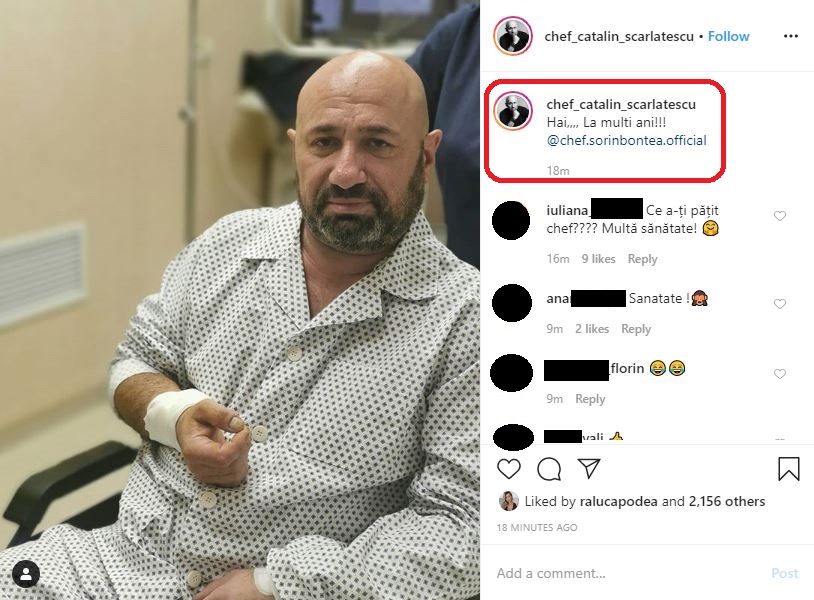Reply to iuliana's comment
This screenshot has height=600, width=814.
click(642, 258)
